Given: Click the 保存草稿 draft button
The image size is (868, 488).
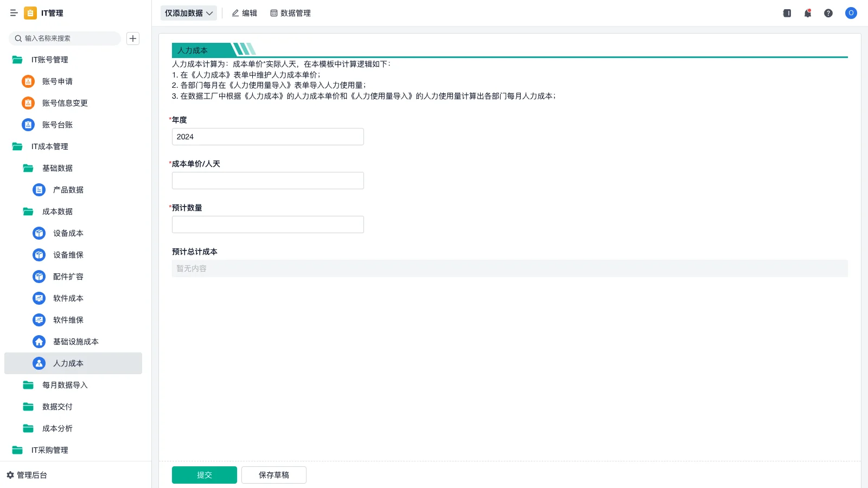Looking at the screenshot, I should click(x=273, y=474).
